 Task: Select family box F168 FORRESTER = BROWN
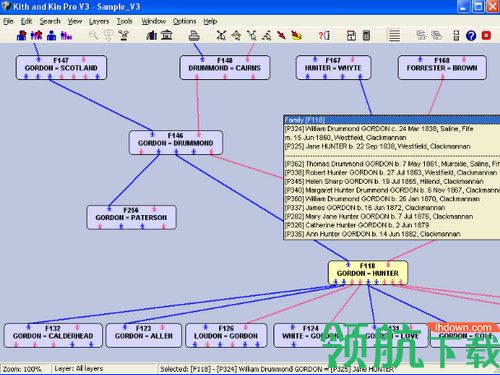point(442,68)
